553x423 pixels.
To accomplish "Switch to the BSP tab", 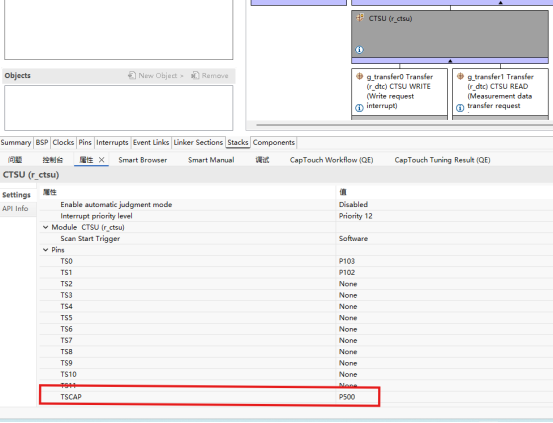I will pyautogui.click(x=42, y=143).
